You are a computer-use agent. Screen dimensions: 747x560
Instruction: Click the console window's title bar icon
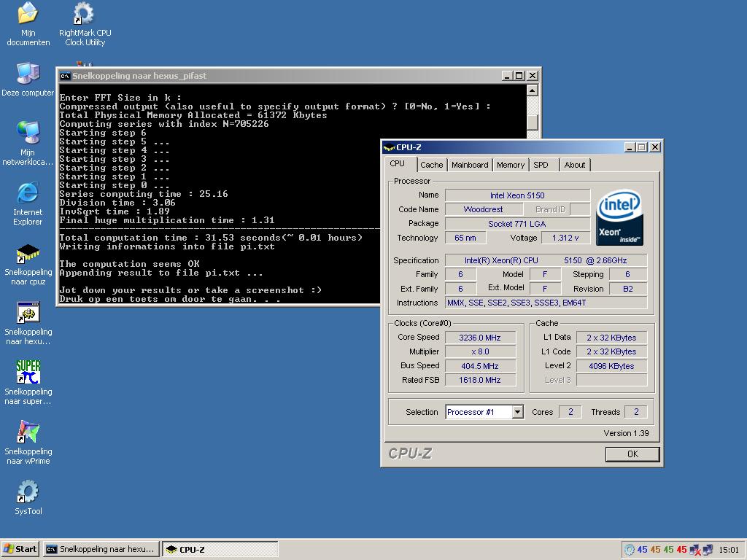click(x=65, y=76)
